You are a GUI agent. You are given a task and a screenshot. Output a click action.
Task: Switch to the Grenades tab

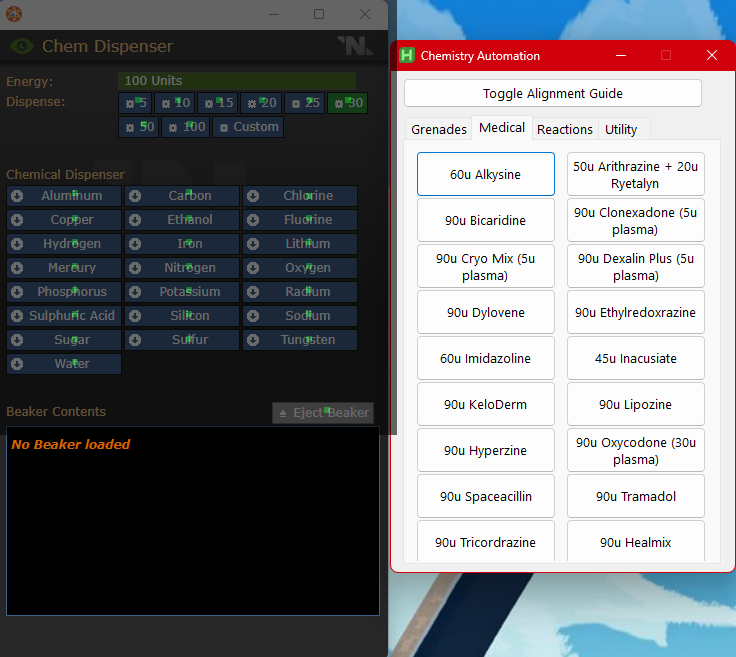point(438,129)
